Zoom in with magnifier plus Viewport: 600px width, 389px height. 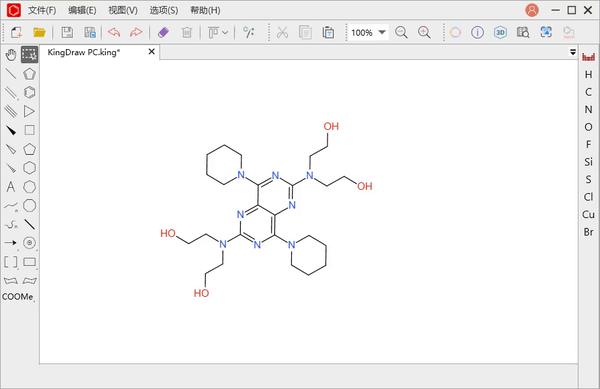pyautogui.click(x=424, y=33)
